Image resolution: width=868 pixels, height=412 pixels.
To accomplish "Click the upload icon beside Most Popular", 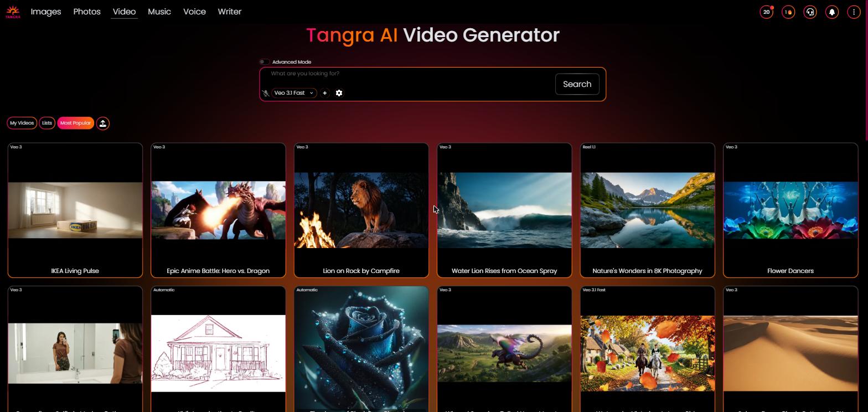I will 103,123.
